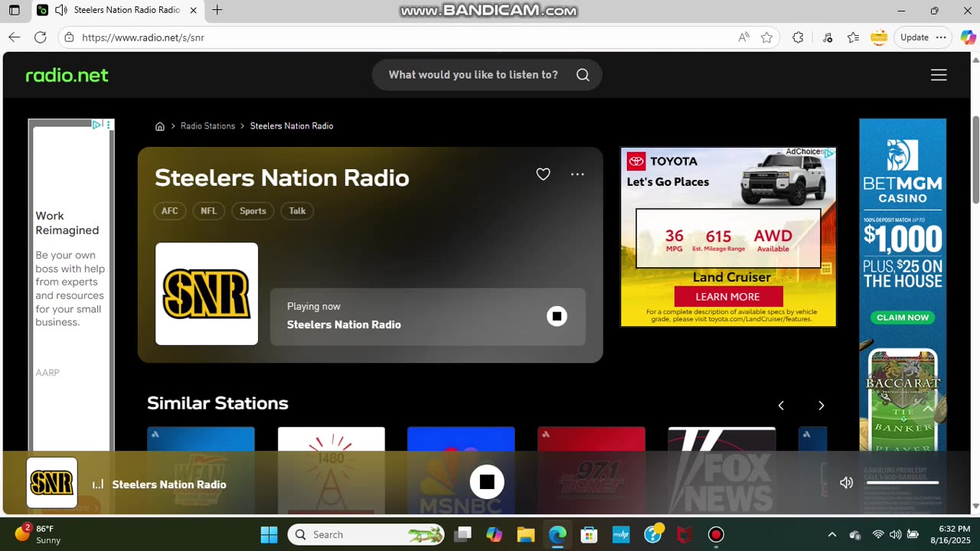Open Microsoft Store from the taskbar

click(589, 534)
